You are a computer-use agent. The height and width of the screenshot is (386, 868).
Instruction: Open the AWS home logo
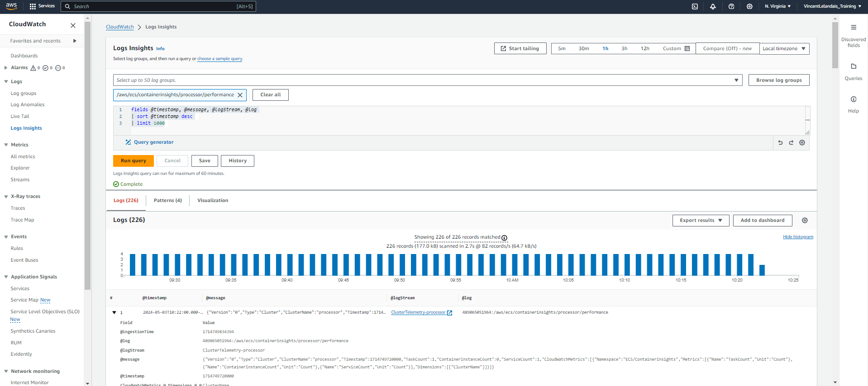tap(11, 6)
